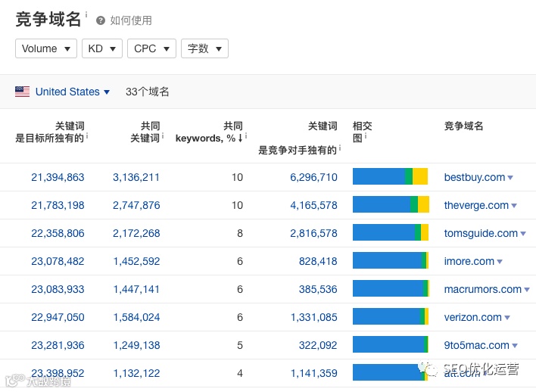Click competitor keywords 1,331,085
This screenshot has width=536, height=392.
point(314,318)
